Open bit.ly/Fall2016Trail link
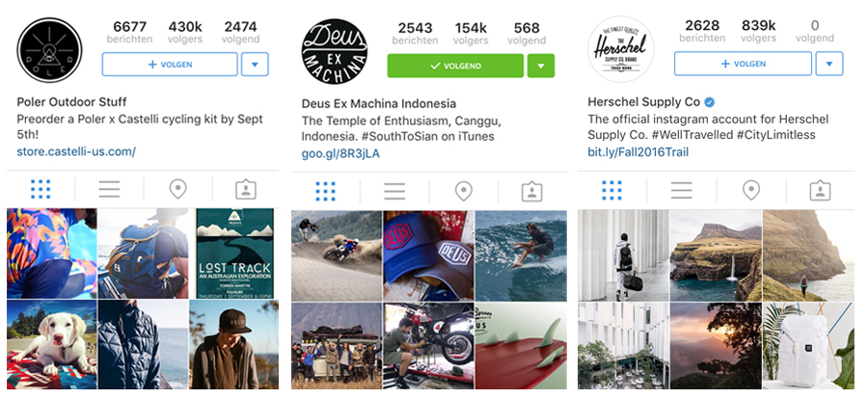 [638, 151]
